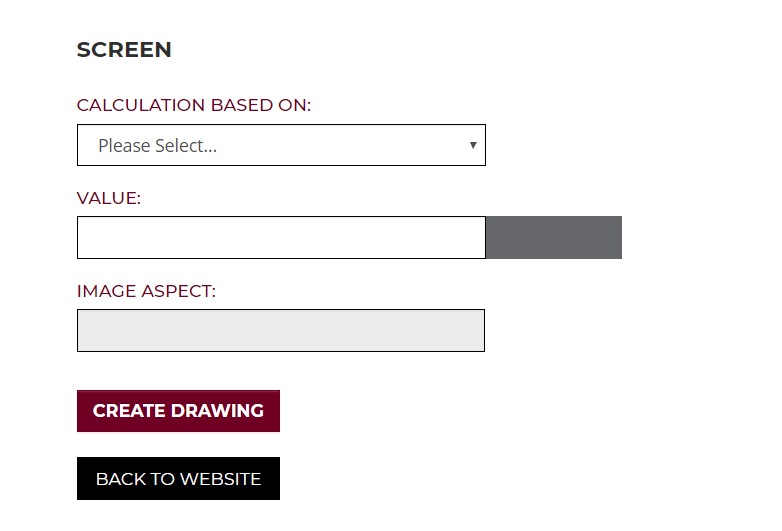Click the SCREEN section heading

pyautogui.click(x=124, y=50)
